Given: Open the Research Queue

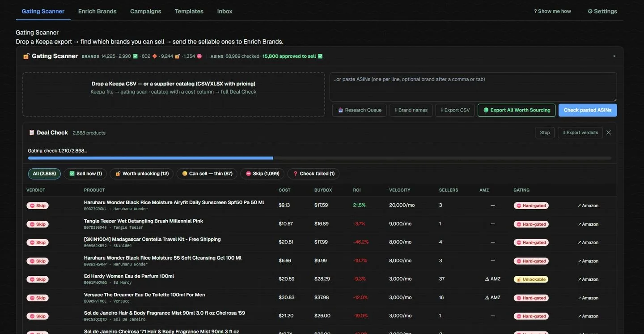Looking at the screenshot, I should (360, 110).
